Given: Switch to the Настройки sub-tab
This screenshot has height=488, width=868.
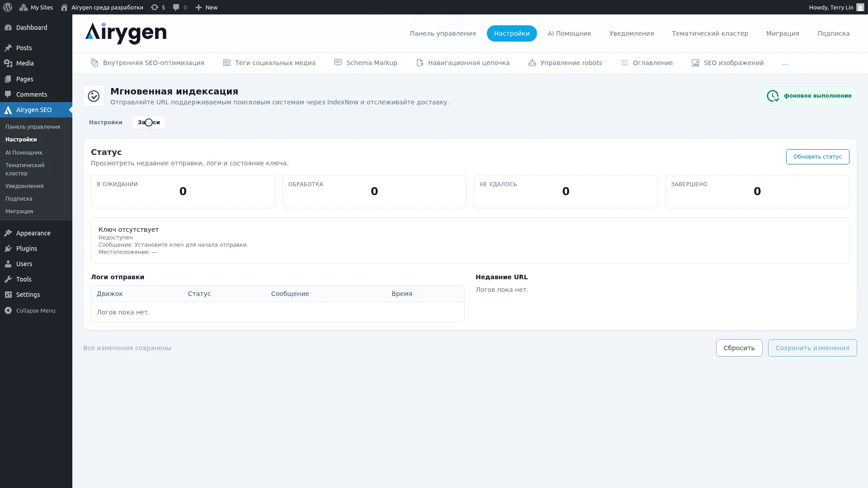Looking at the screenshot, I should [106, 122].
